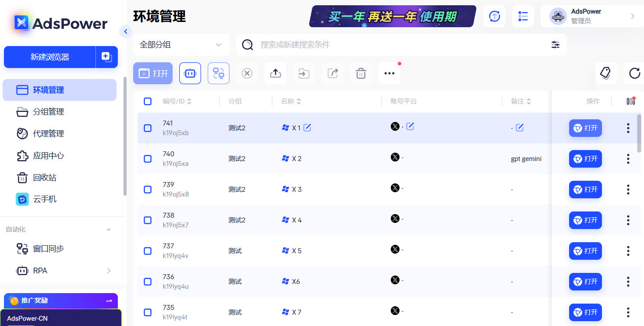
Task: Check the checkbox for environment 741
Action: click(148, 128)
